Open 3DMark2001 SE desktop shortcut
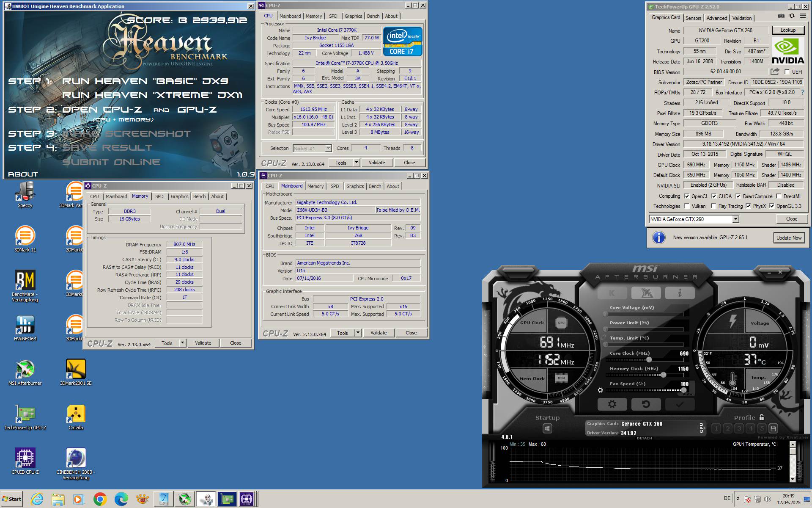Image resolution: width=812 pixels, height=508 pixels. coord(76,373)
